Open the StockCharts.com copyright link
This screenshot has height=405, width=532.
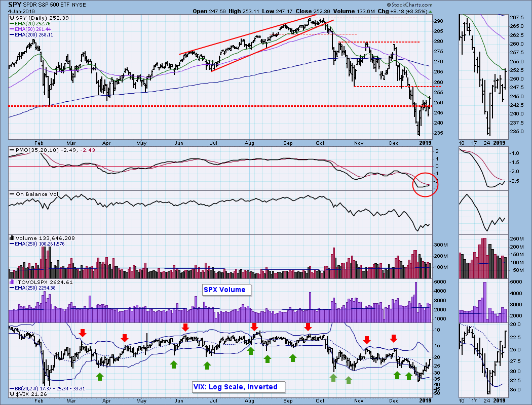[x=409, y=5]
